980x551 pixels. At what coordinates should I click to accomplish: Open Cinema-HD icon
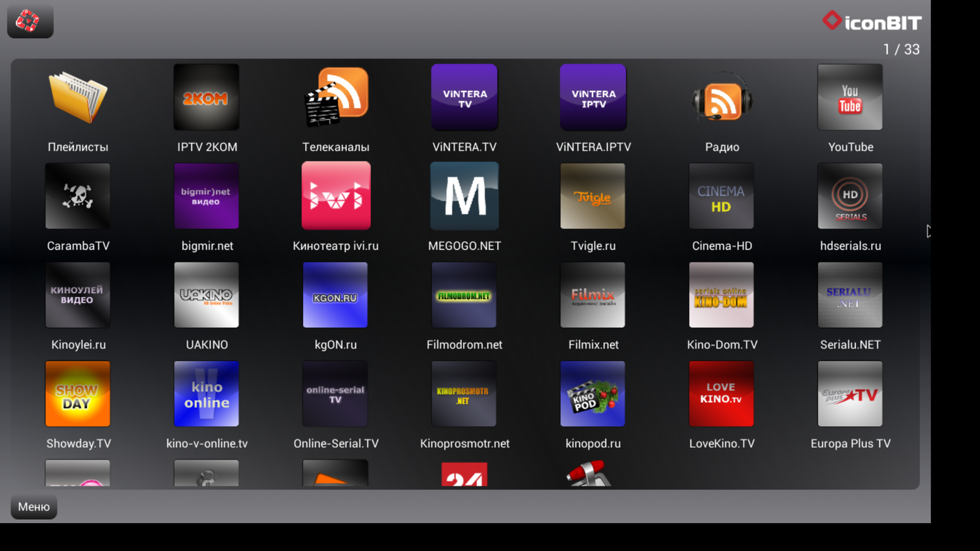pyautogui.click(x=721, y=196)
